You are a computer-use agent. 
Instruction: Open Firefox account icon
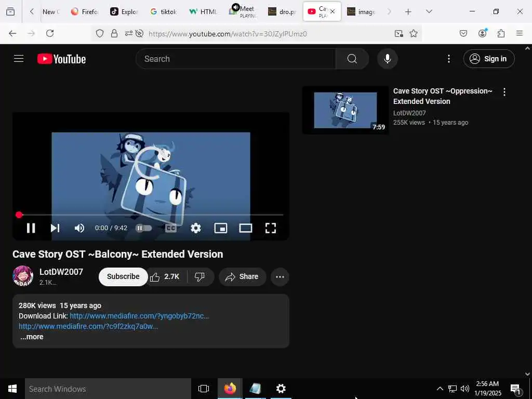[482, 33]
